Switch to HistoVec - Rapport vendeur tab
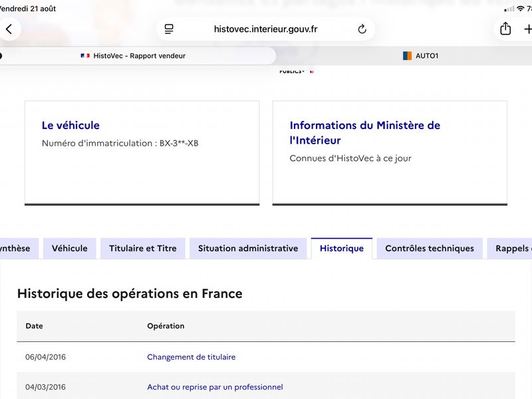The image size is (532, 399). (x=136, y=56)
